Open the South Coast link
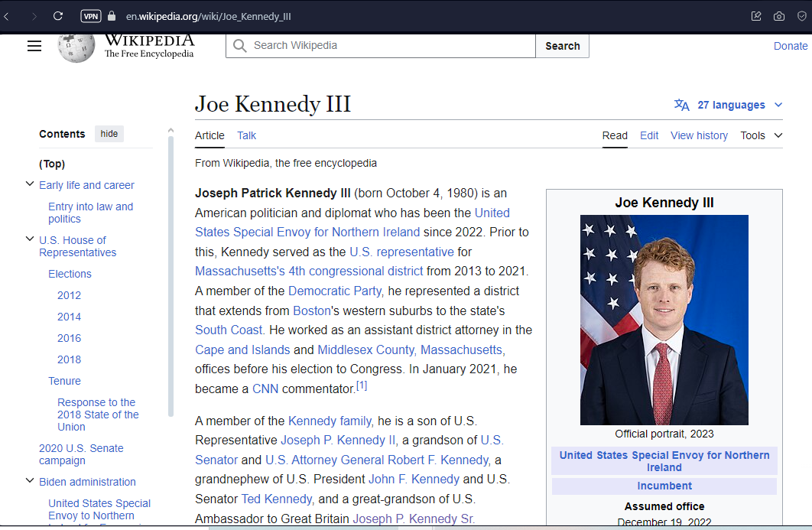This screenshot has height=530, width=812. 229,330
